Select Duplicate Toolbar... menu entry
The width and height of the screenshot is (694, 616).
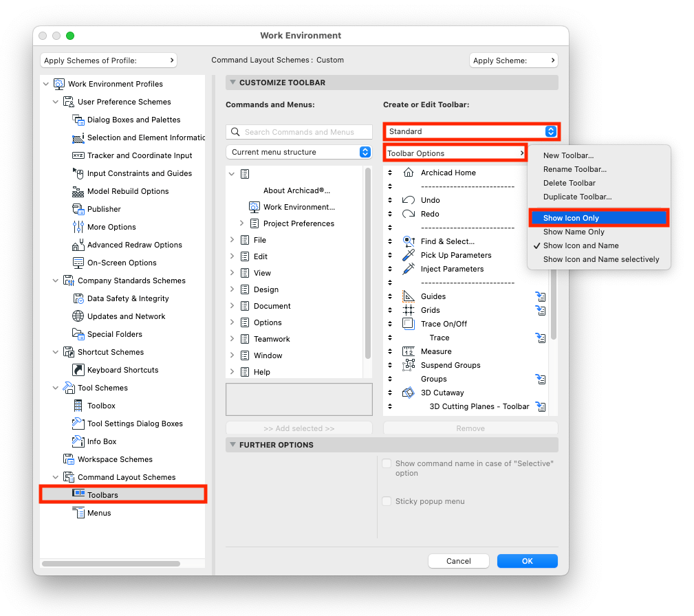[577, 197]
